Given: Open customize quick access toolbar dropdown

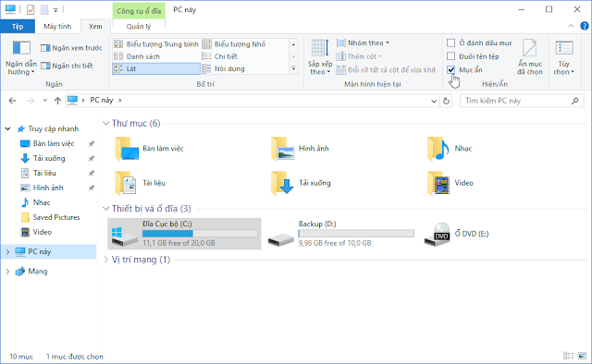Looking at the screenshot, I should click(x=55, y=10).
